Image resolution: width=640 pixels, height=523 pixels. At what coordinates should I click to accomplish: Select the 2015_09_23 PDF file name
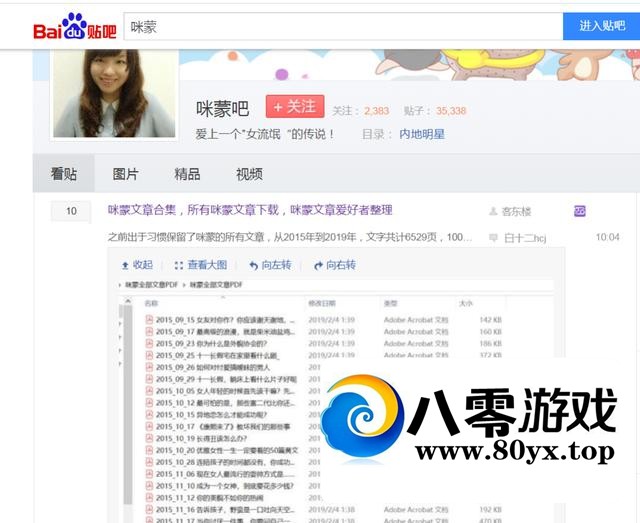pyautogui.click(x=211, y=344)
